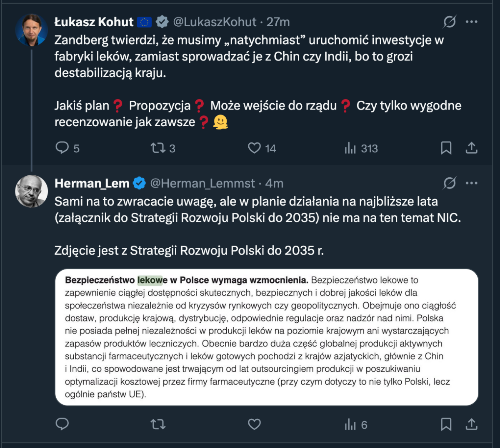Viewport: 500px width, 448px height.
Task: Share Herman_Lem's reply
Action: tap(471, 424)
